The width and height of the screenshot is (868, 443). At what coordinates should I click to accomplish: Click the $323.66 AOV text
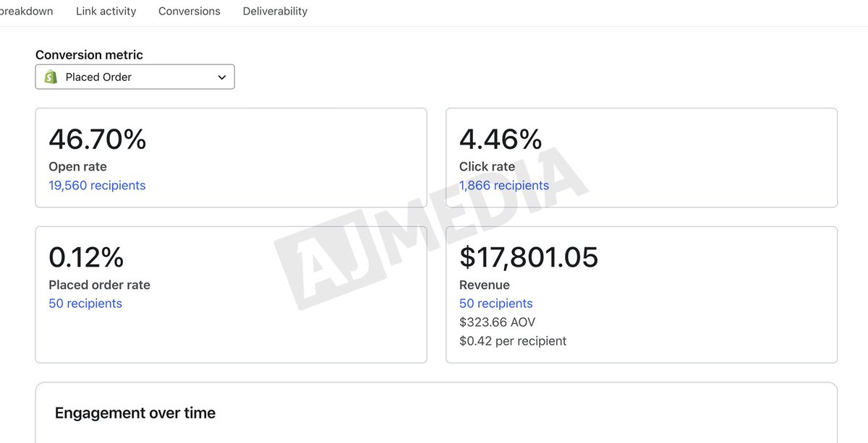[x=498, y=322]
